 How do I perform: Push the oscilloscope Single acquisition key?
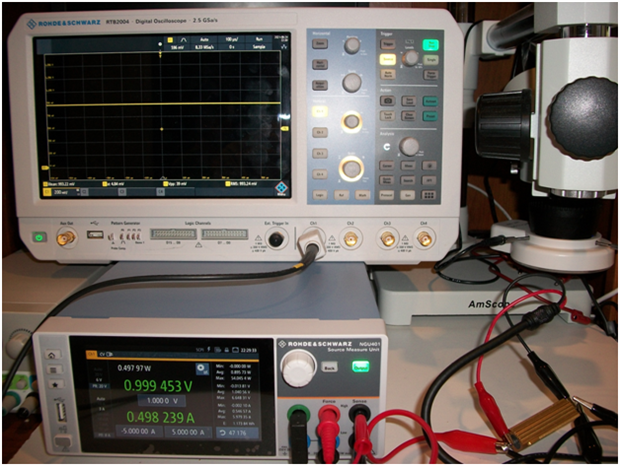click(431, 60)
